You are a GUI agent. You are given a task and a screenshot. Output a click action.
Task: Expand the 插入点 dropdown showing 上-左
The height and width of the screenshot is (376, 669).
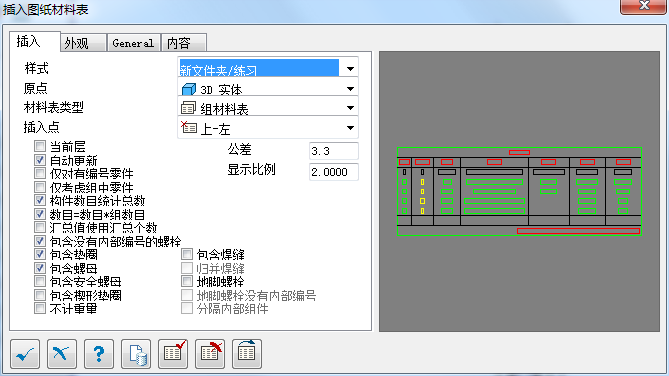coord(268,128)
